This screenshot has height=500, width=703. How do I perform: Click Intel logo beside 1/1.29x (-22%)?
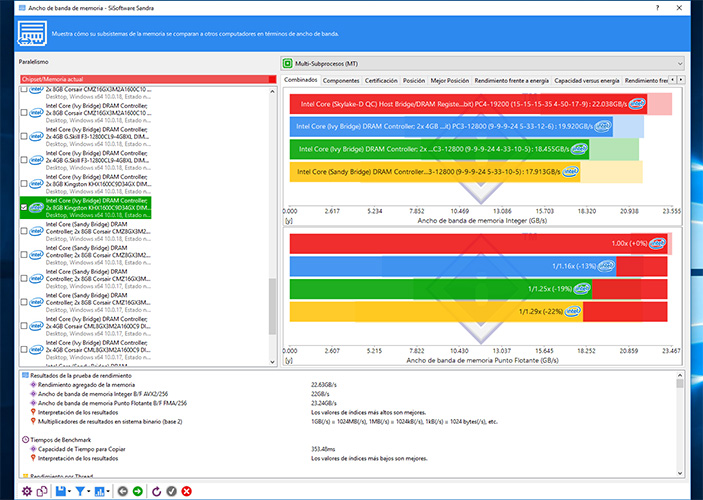point(573,311)
